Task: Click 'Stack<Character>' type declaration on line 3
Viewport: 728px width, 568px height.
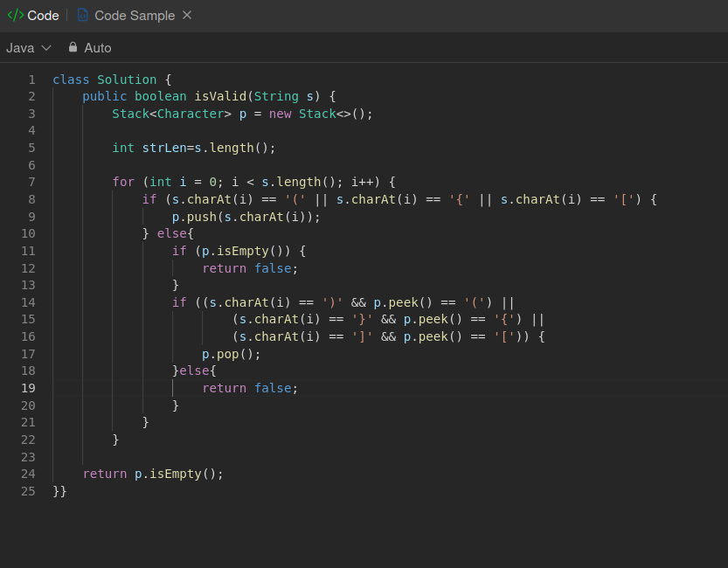Action: (171, 114)
